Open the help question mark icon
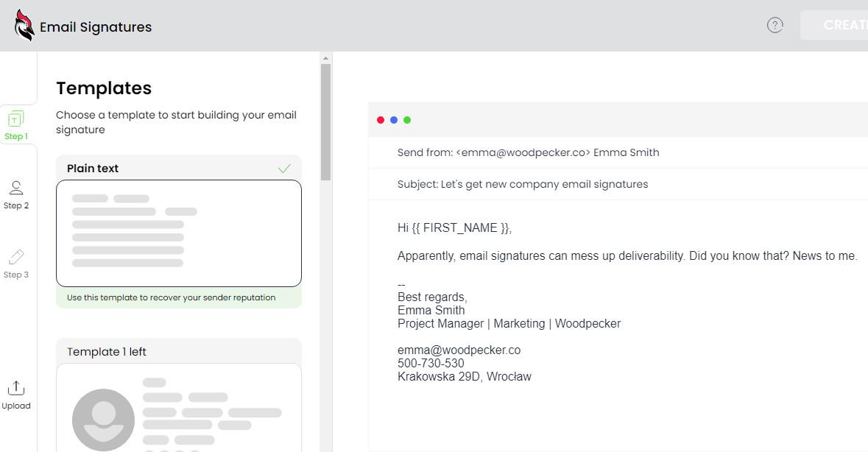 [x=775, y=25]
